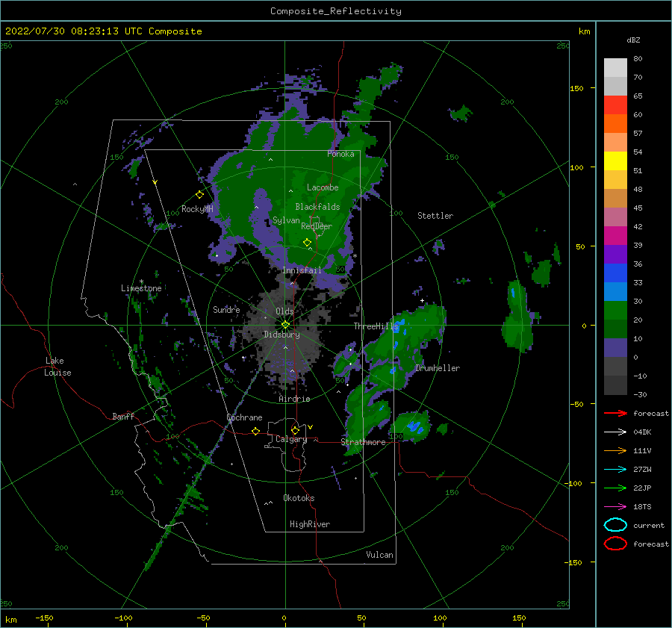Click the RockyMH label
This screenshot has width=672, height=628.
(x=197, y=209)
